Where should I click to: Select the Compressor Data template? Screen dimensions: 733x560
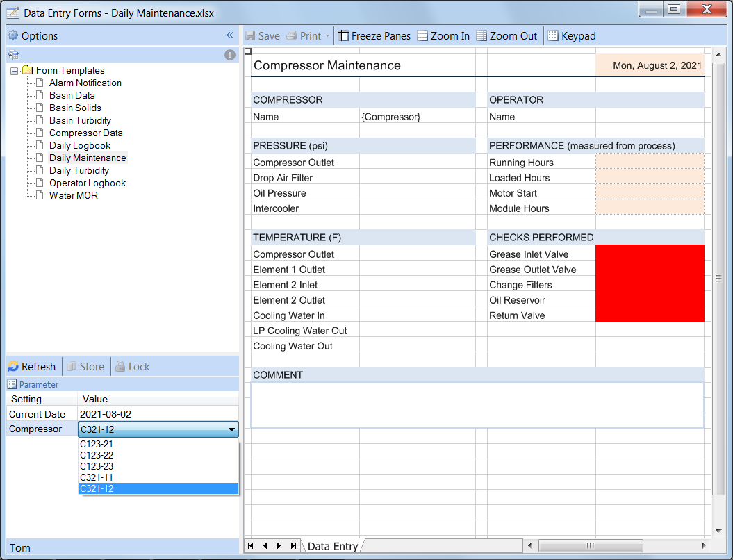tap(86, 133)
